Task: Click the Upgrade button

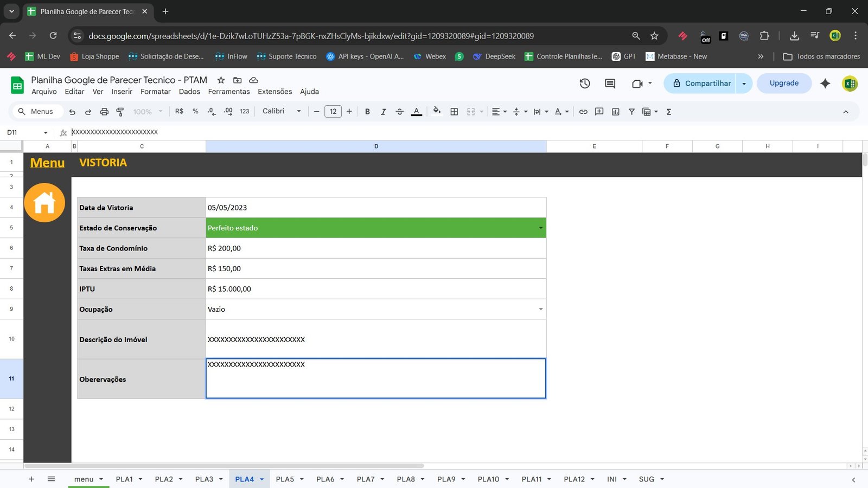Action: [x=783, y=83]
